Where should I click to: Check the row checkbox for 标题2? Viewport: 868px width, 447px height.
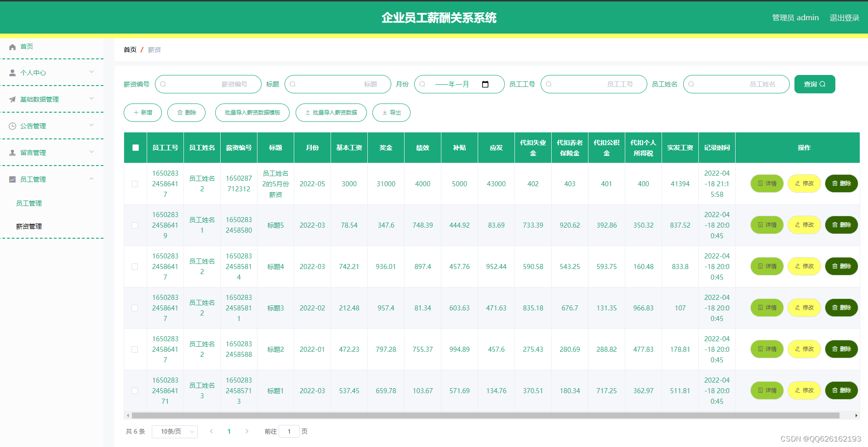coord(135,350)
